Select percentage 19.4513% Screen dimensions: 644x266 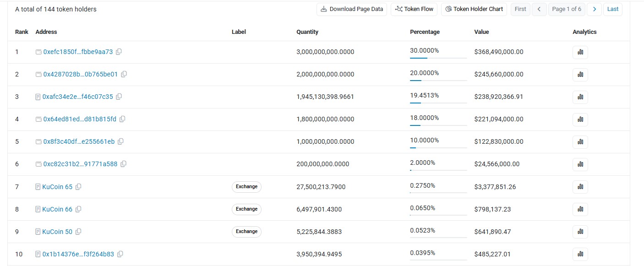point(424,95)
